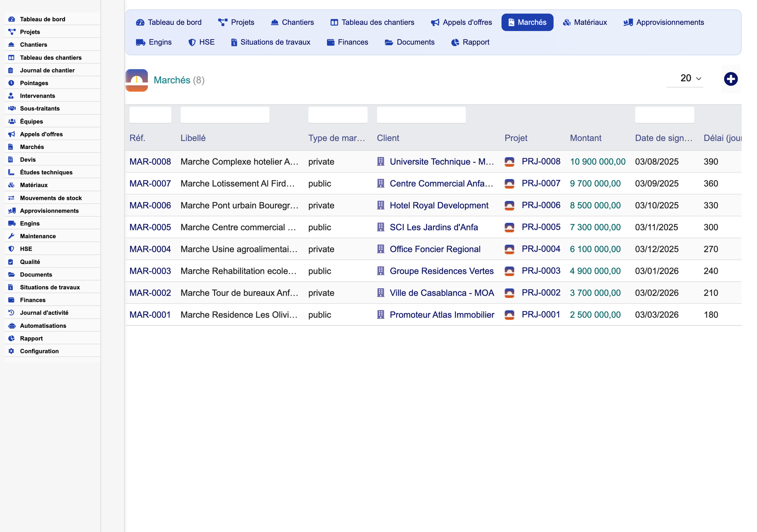Click the Tableau de bord sidebar icon

pyautogui.click(x=11, y=19)
